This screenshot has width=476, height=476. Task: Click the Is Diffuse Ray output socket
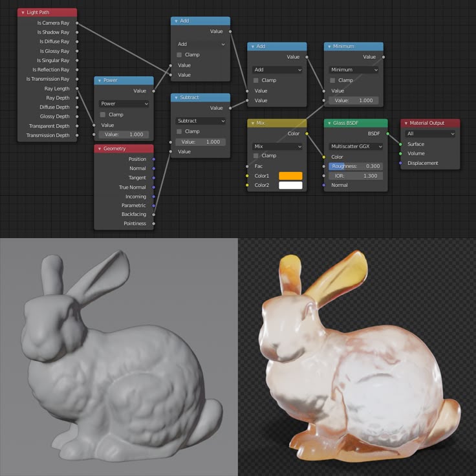[77, 41]
